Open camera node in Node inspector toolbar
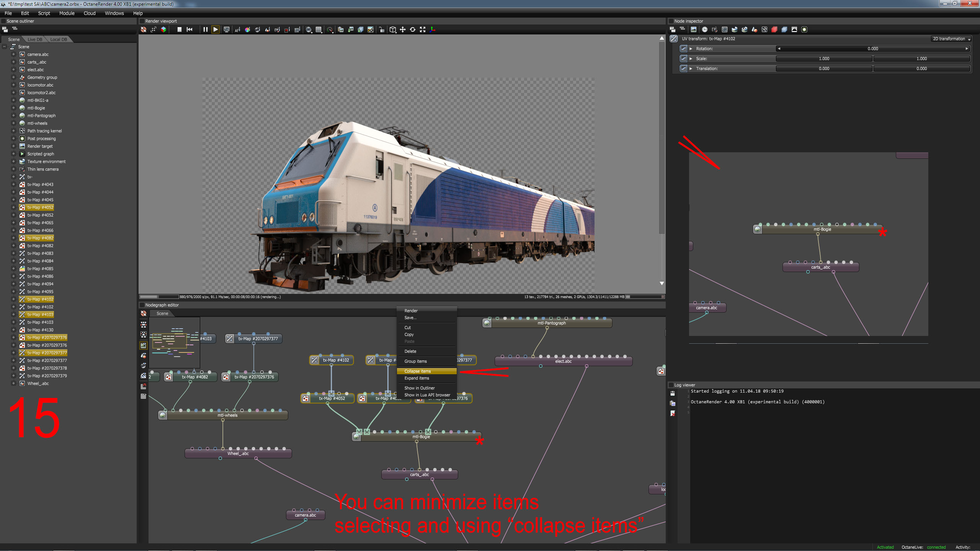 point(714,29)
